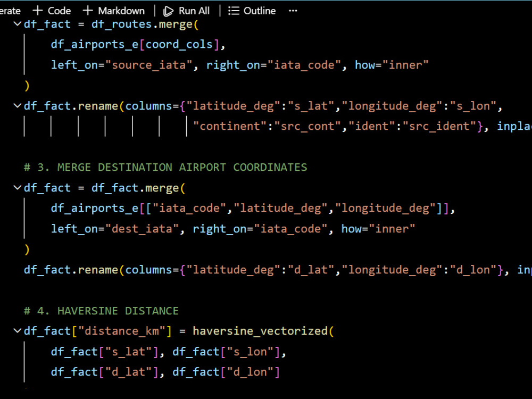Click the Outline list icon

[x=234, y=11]
